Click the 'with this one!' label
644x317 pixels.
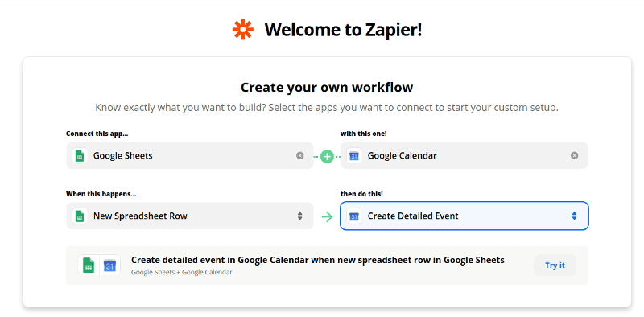pos(364,134)
